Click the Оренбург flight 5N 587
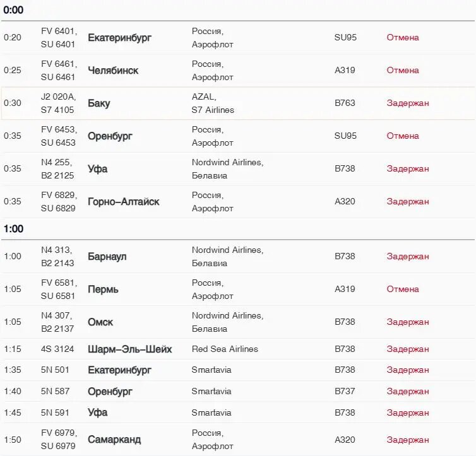 (x=238, y=391)
